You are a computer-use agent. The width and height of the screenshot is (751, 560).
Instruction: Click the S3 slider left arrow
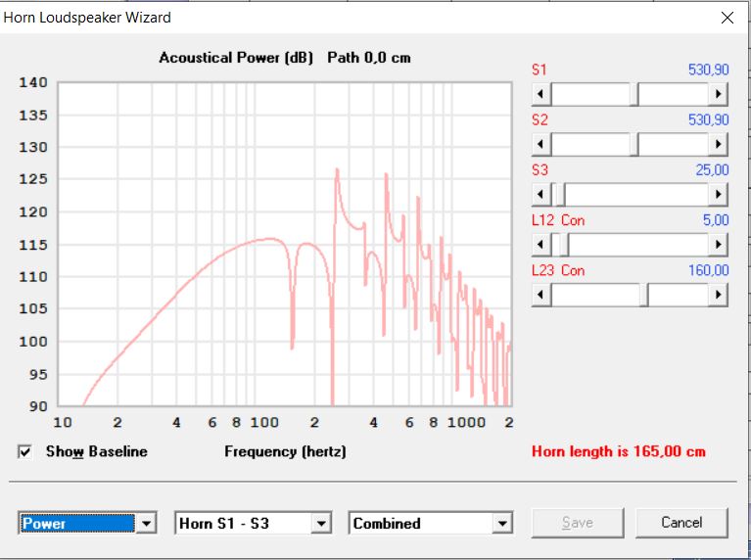click(x=541, y=195)
